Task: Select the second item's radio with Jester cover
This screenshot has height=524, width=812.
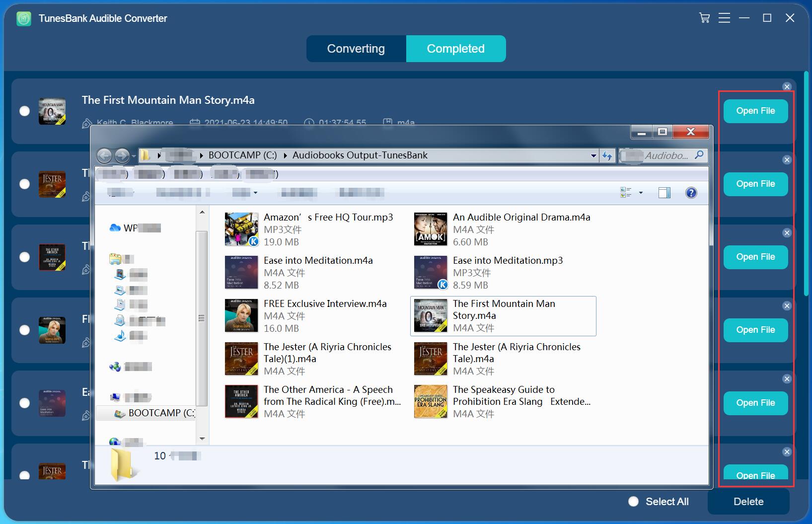Action: click(x=24, y=184)
